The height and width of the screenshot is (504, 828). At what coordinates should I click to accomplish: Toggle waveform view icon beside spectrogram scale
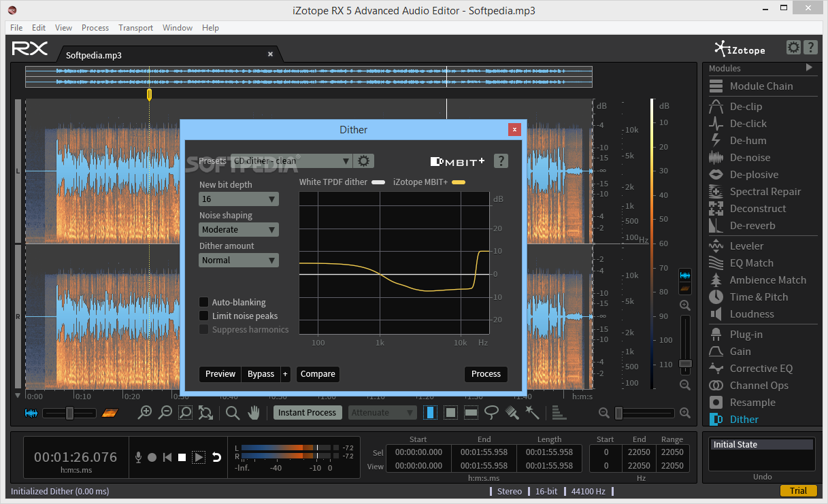(685, 275)
